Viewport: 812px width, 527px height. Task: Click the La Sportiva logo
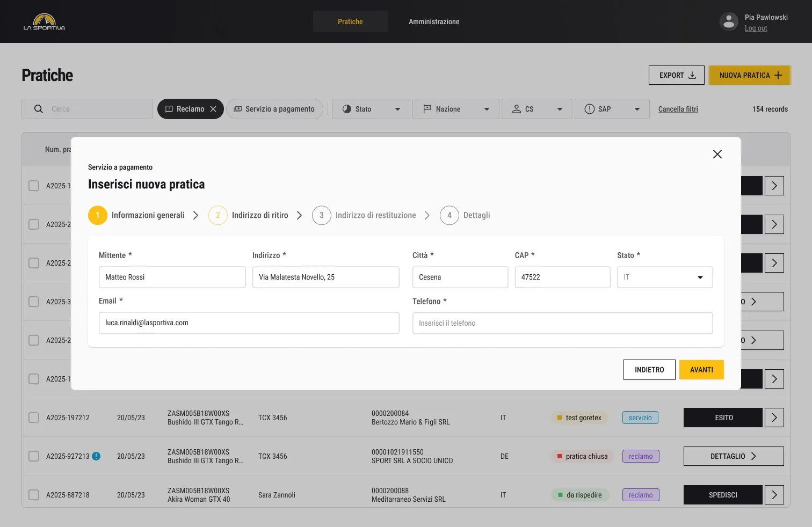click(44, 22)
